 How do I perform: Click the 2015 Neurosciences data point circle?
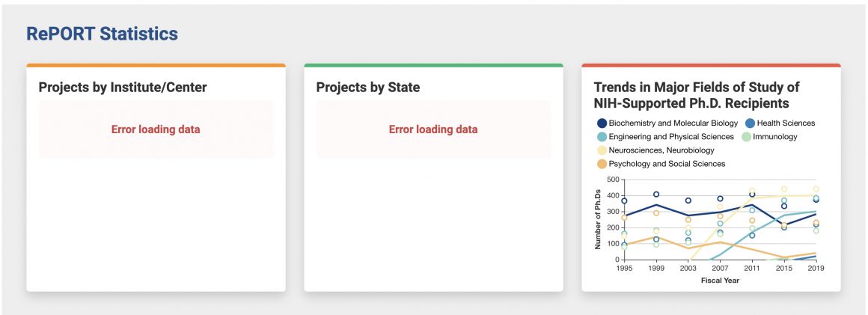784,189
